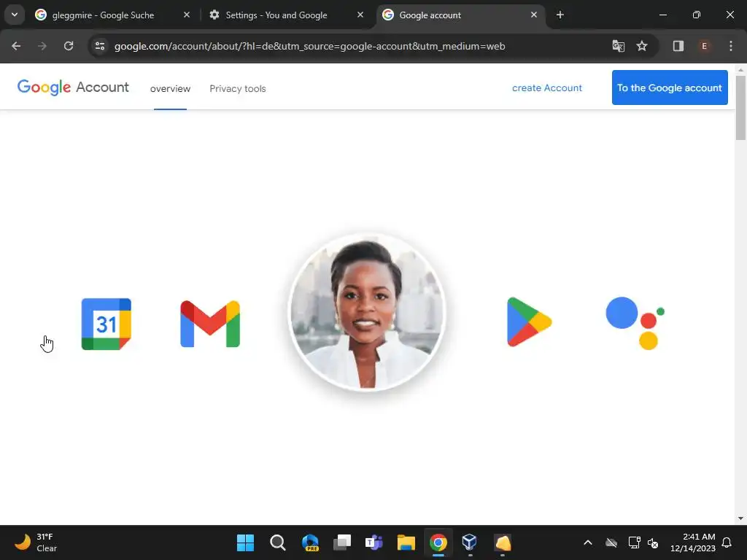Click the Google Account logo

tap(73, 87)
